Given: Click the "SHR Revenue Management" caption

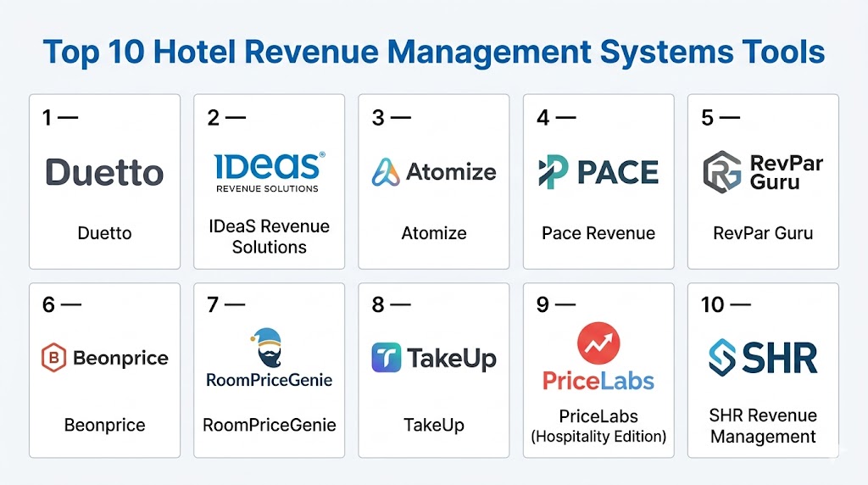Looking at the screenshot, I should click(x=763, y=426).
